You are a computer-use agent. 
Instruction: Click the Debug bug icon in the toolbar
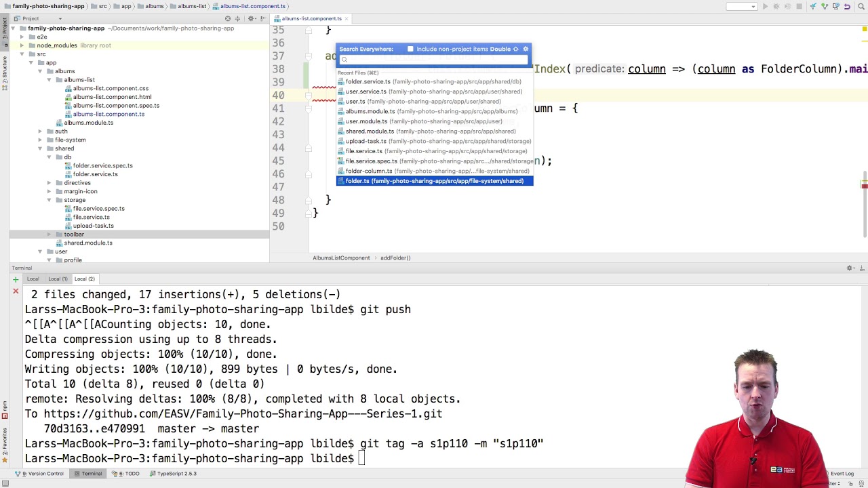[776, 6]
